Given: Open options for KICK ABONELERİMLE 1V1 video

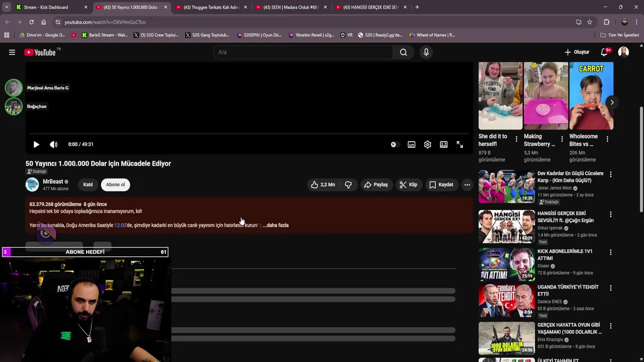Looking at the screenshot, I should (611, 252).
